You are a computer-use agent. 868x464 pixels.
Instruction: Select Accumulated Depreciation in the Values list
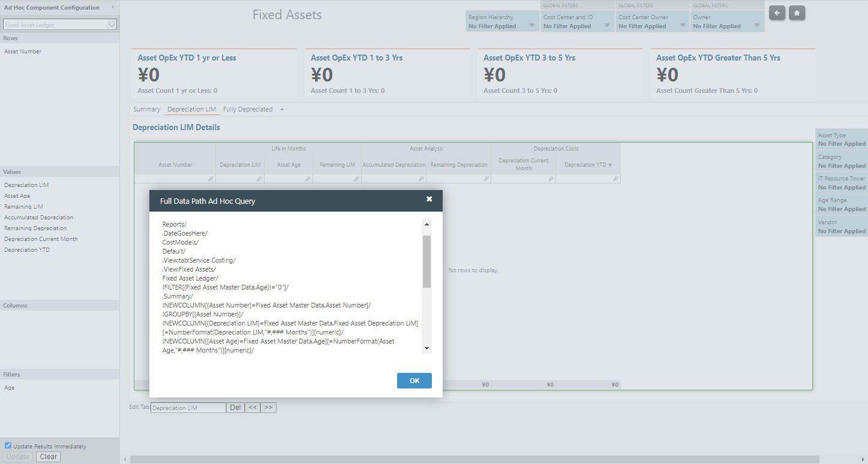(39, 218)
